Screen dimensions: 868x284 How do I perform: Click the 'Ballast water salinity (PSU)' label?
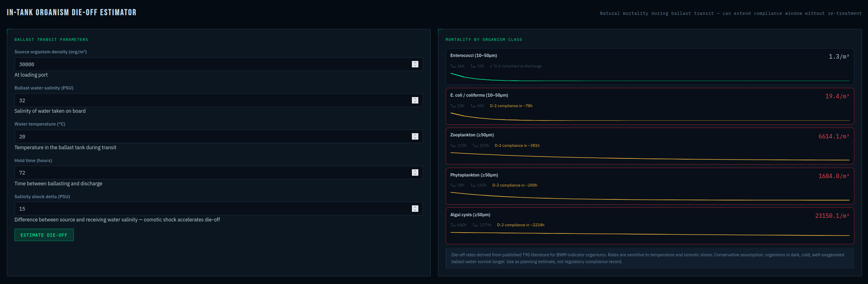(44, 88)
